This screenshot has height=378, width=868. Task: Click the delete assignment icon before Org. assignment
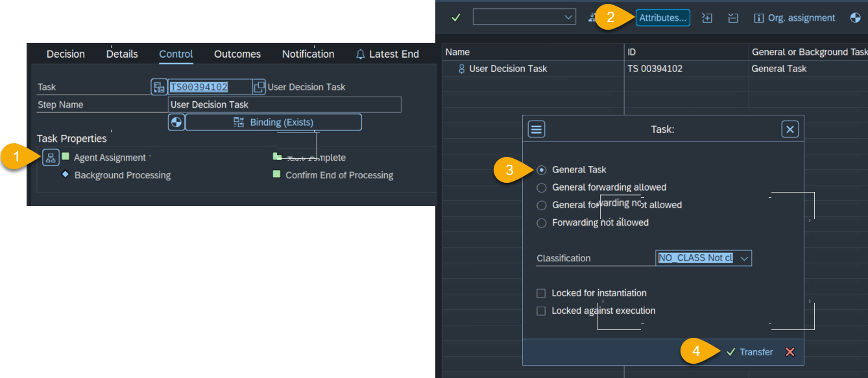pyautogui.click(x=733, y=18)
